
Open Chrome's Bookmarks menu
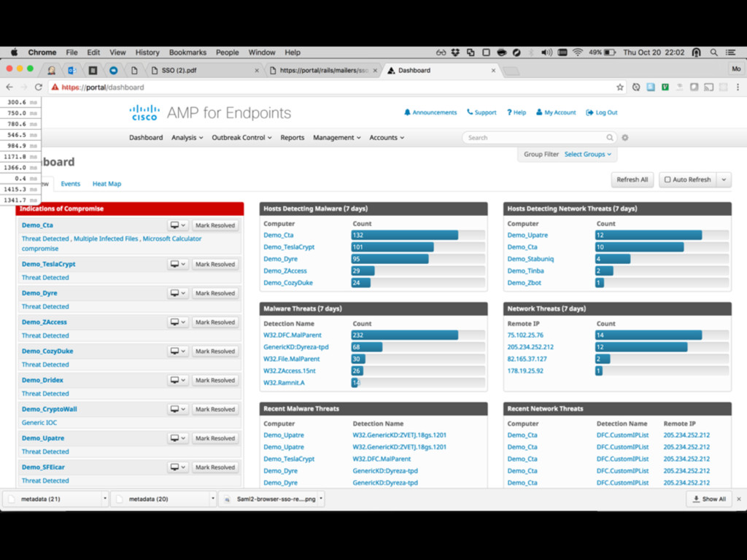[x=187, y=52]
